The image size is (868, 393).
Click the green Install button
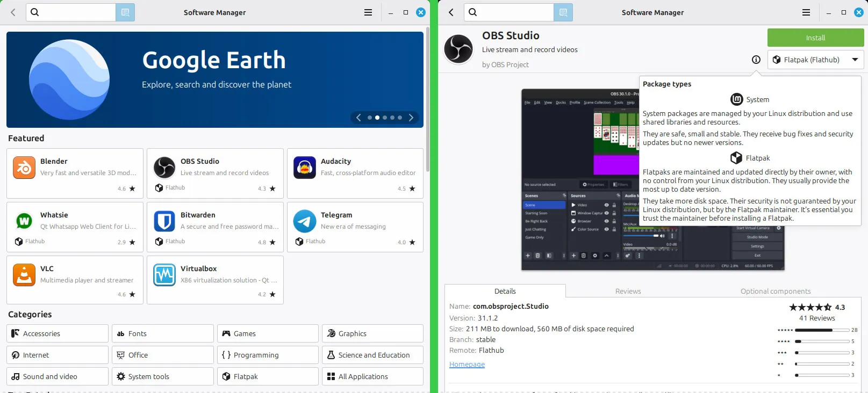pyautogui.click(x=815, y=38)
